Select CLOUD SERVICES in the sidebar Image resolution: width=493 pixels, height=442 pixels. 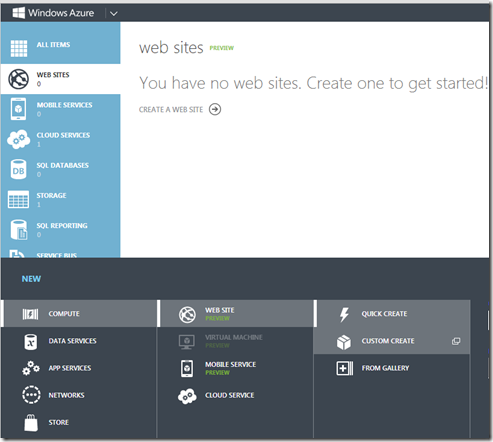pos(63,135)
